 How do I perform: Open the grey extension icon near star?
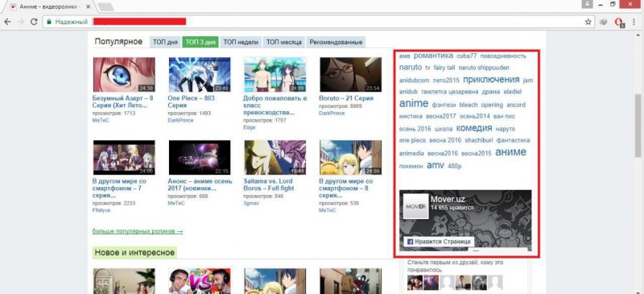click(603, 23)
